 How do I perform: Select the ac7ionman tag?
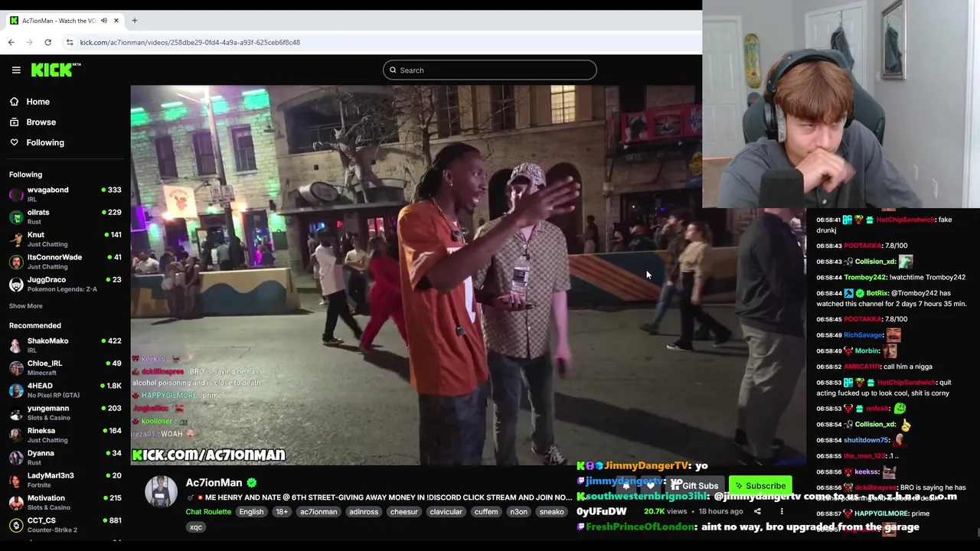318,512
